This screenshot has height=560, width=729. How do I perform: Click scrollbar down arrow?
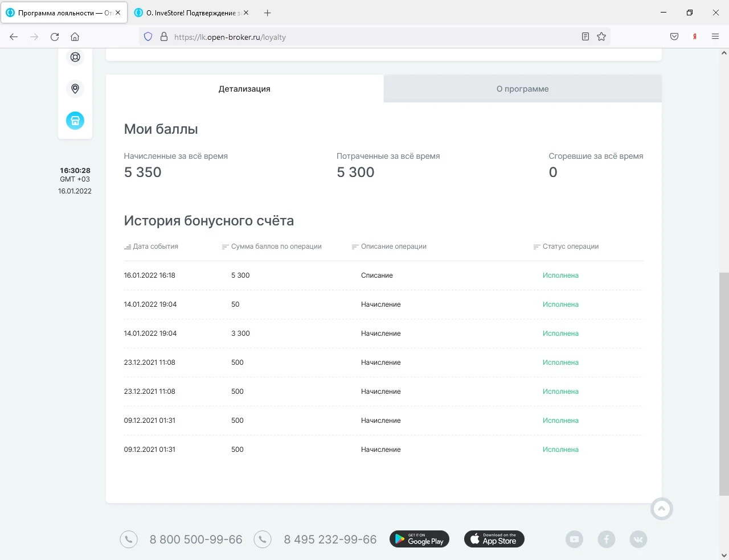click(x=724, y=555)
